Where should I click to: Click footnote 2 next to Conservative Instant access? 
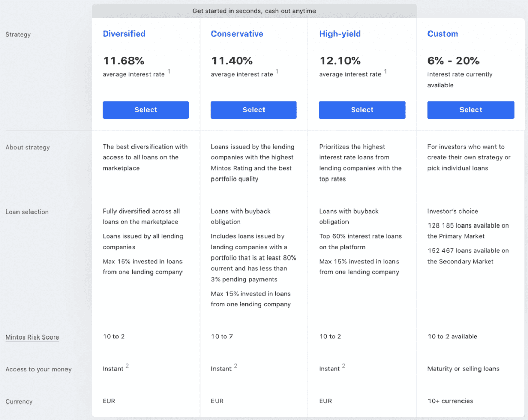236,366
